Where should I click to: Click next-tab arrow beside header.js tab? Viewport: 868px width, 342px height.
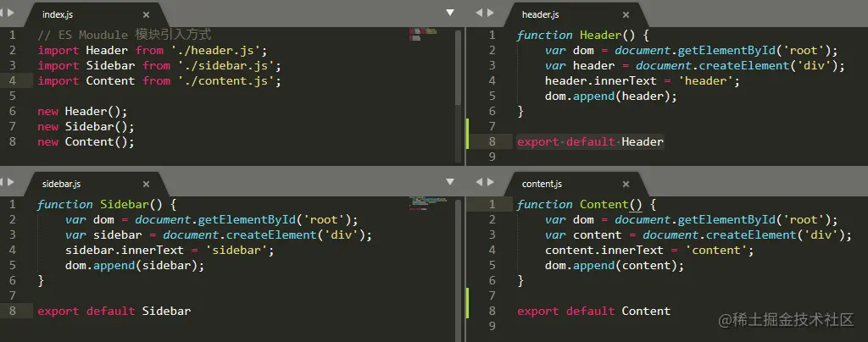click(491, 13)
